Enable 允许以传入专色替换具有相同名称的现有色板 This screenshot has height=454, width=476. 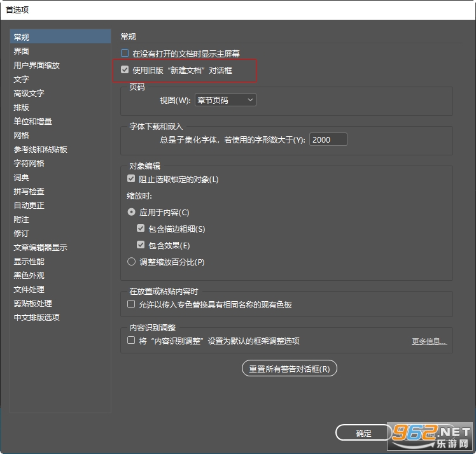pos(131,304)
